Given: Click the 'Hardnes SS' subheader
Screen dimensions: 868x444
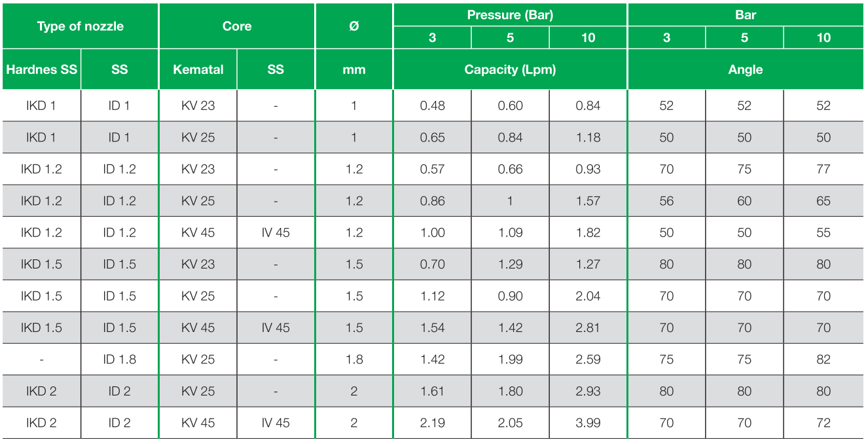Looking at the screenshot, I should click(x=41, y=69).
